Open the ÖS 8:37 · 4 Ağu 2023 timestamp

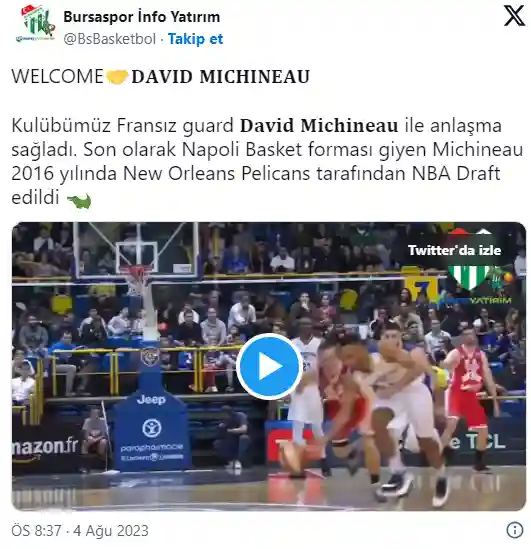pos(80,530)
